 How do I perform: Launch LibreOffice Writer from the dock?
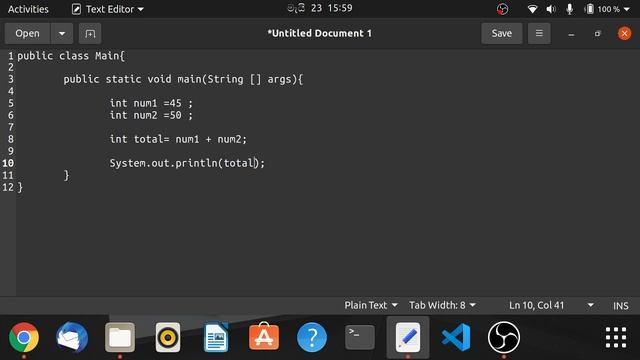pos(216,337)
